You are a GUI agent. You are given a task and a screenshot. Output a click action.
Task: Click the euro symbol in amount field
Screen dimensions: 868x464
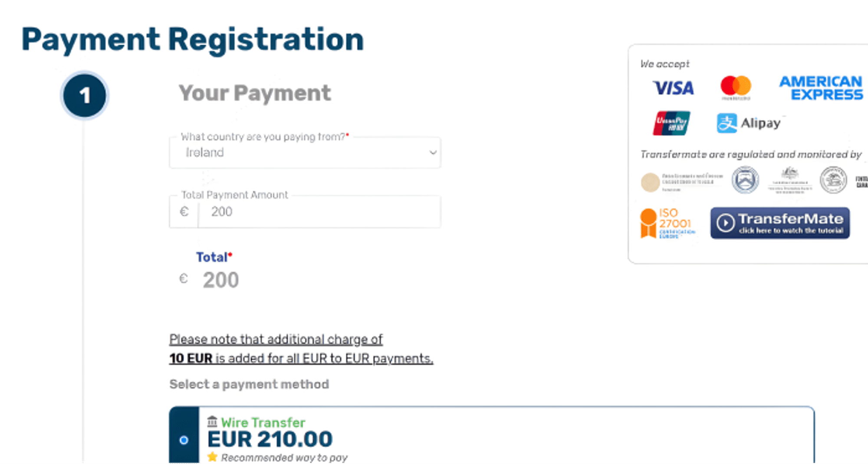pos(184,212)
